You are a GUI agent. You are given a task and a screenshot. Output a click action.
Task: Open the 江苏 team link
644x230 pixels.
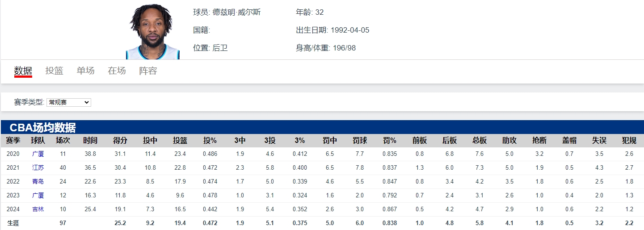pyautogui.click(x=38, y=167)
